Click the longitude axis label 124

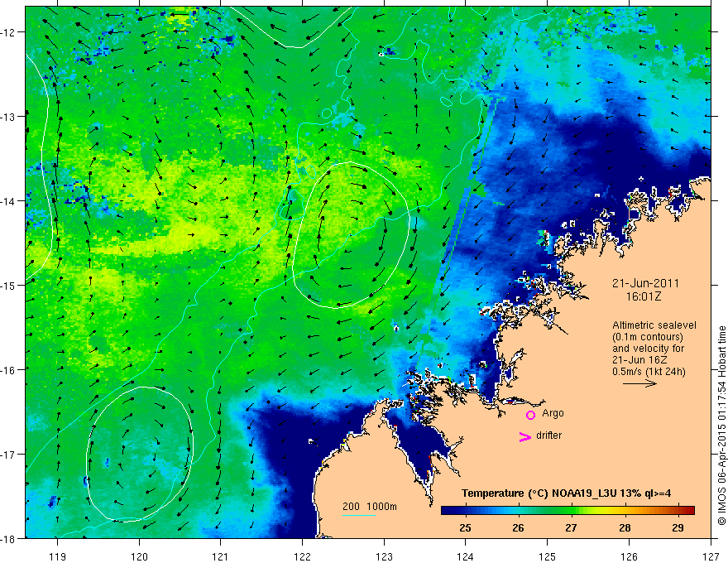[x=466, y=556]
